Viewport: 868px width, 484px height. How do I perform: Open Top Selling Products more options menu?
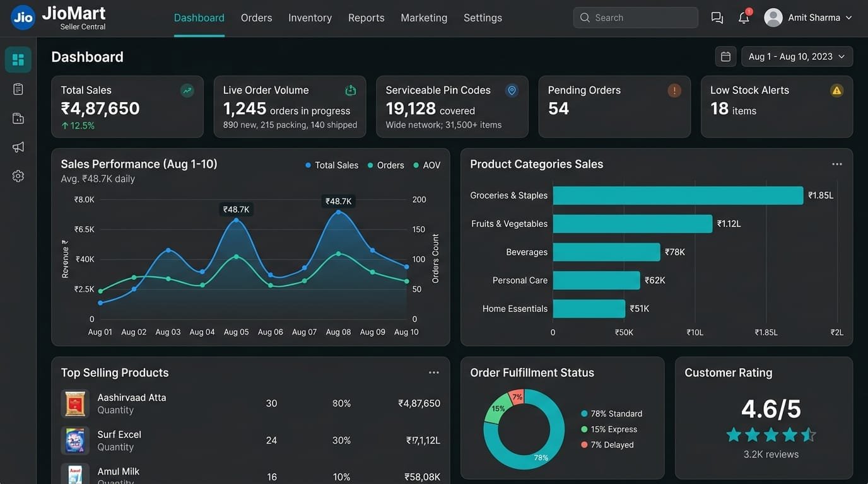click(x=434, y=372)
